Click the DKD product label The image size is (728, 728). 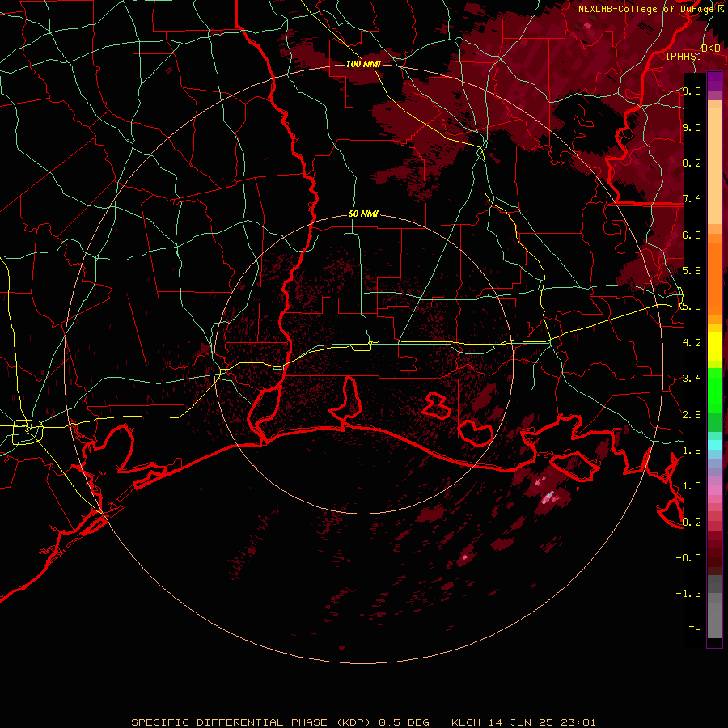pos(711,49)
